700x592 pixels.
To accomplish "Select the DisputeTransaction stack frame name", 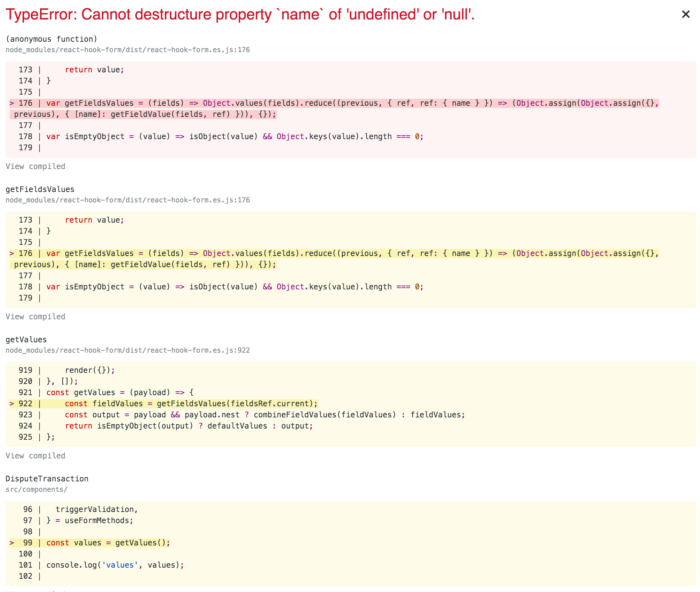I will coord(47,478).
